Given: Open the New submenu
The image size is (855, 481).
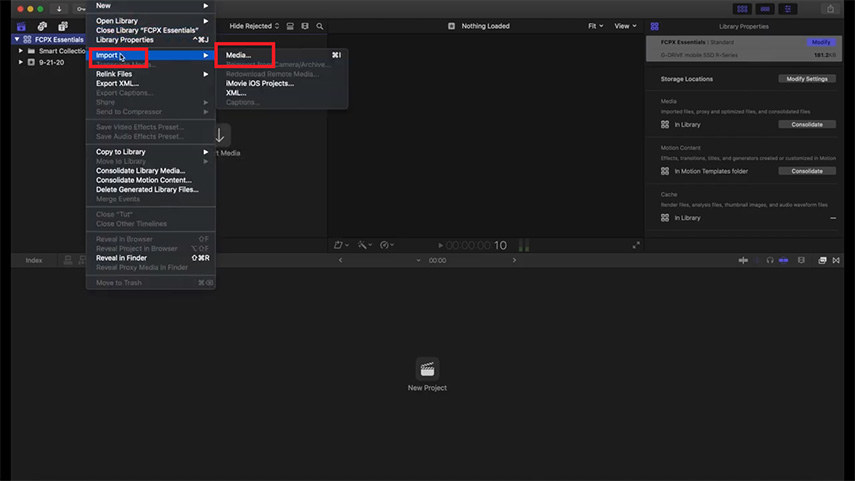Looking at the screenshot, I should [x=151, y=5].
